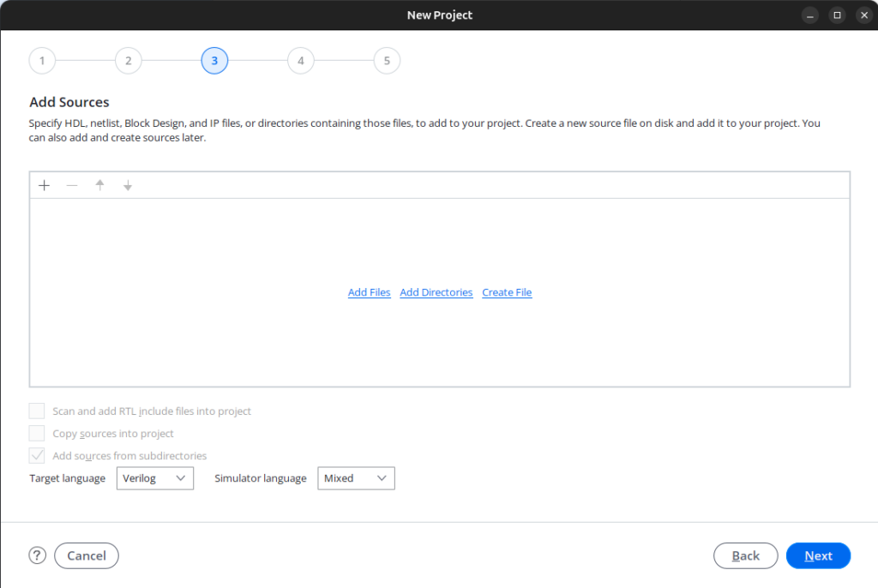The width and height of the screenshot is (878, 588).
Task: Jump to wizard step 5 circle
Action: pyautogui.click(x=387, y=61)
